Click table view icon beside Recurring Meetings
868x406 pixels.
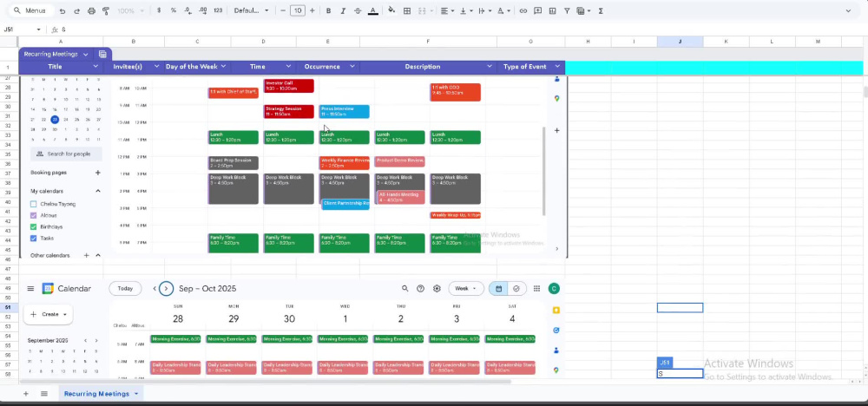tap(102, 54)
